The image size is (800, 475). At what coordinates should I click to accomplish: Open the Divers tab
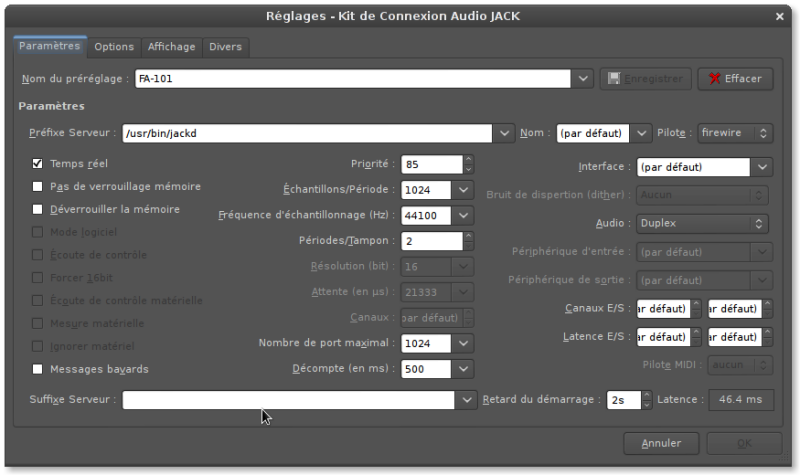226,47
